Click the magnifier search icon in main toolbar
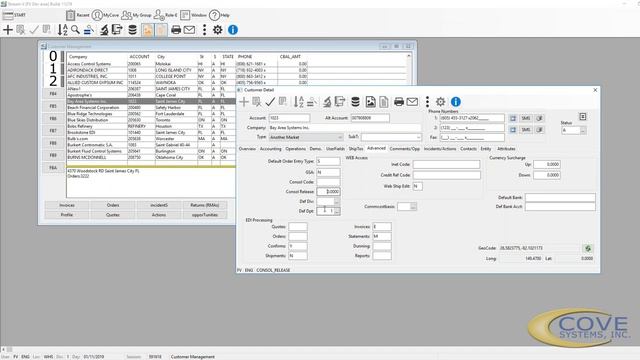Screen dimensions: 640x360 click(x=76, y=30)
